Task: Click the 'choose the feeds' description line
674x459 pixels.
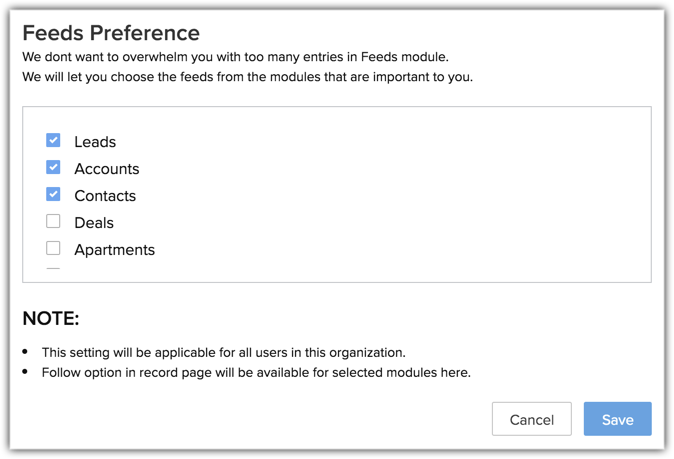Action: (247, 77)
